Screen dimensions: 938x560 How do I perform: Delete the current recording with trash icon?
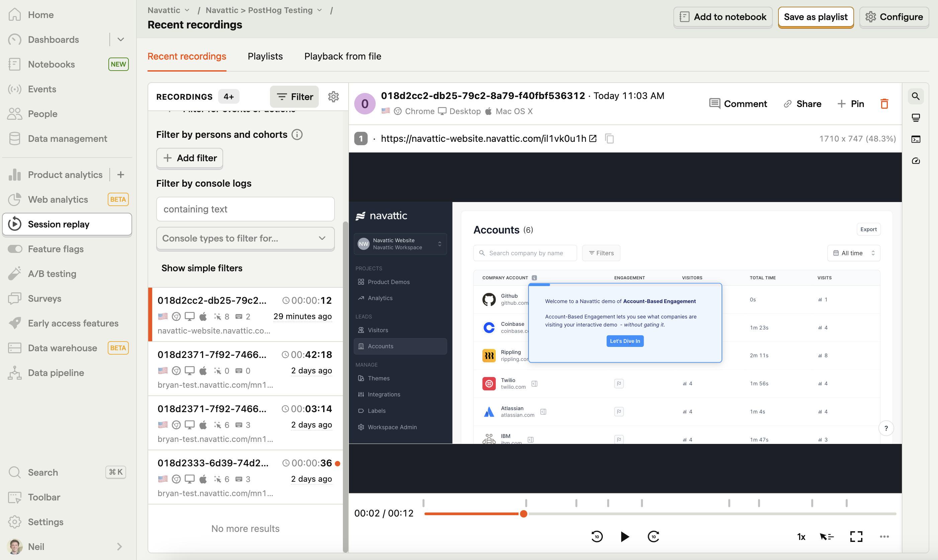point(884,104)
